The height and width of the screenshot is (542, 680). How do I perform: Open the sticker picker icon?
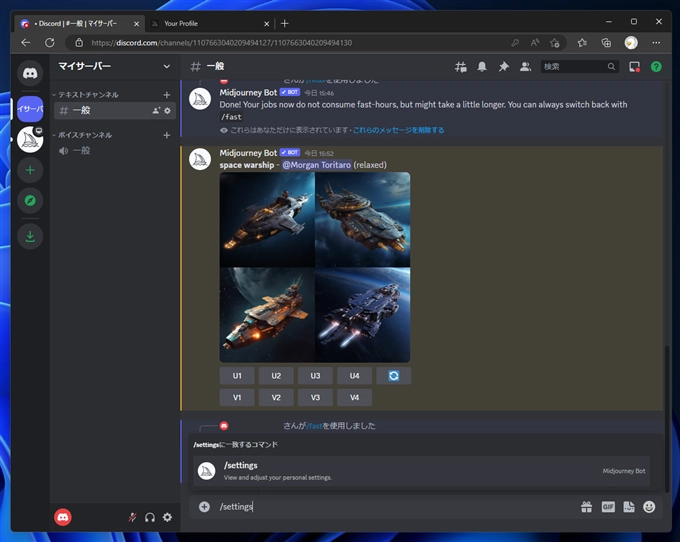point(629,506)
